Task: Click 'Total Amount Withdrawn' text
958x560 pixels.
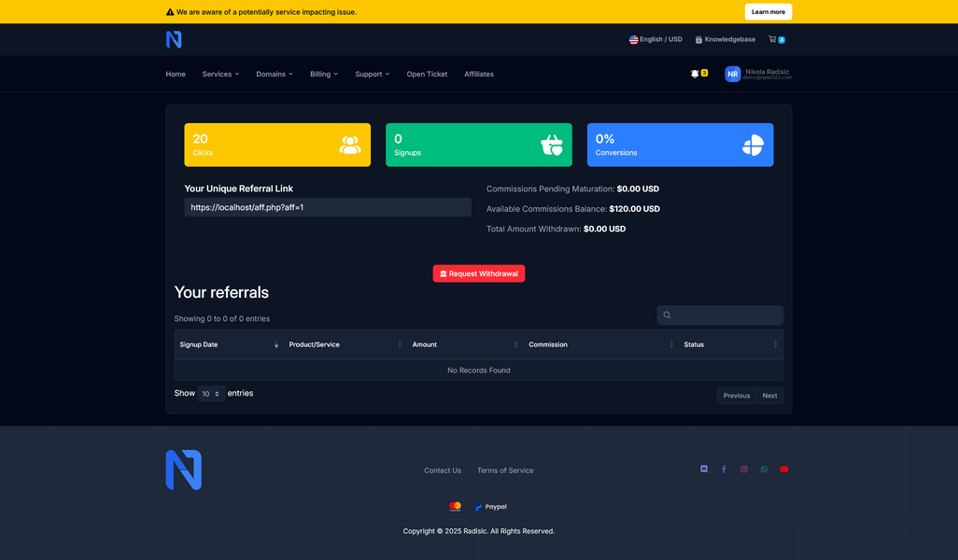Action: (x=533, y=229)
